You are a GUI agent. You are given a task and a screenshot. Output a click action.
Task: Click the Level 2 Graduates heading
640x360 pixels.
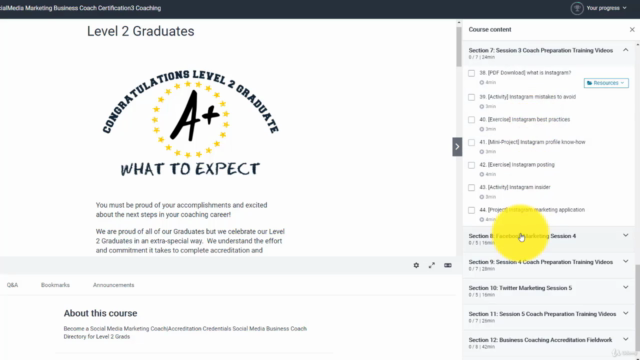pyautogui.click(x=140, y=31)
